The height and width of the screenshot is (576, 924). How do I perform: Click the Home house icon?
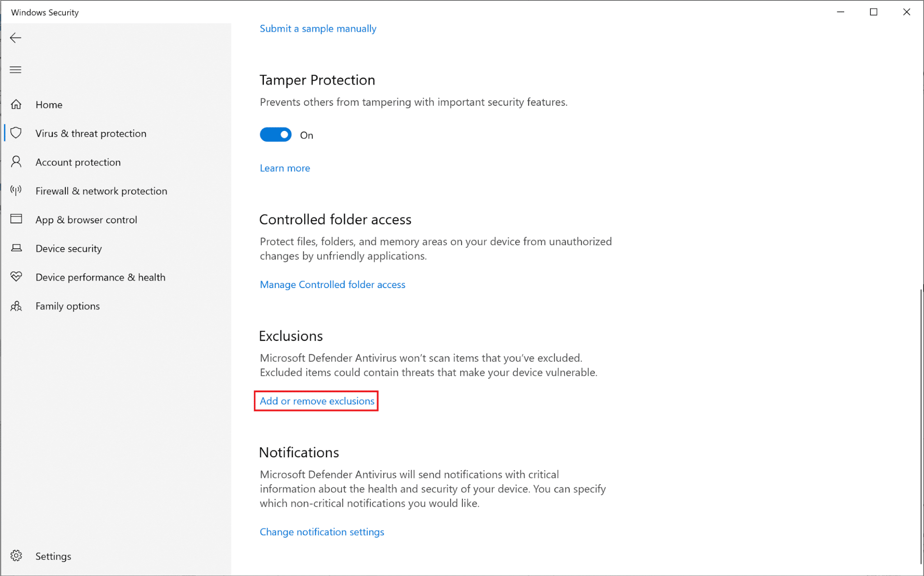pos(16,104)
